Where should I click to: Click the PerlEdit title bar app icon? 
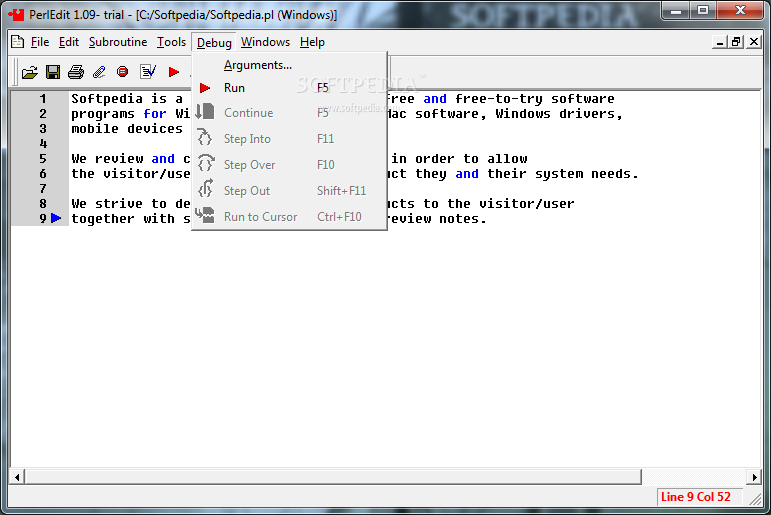tap(16, 14)
